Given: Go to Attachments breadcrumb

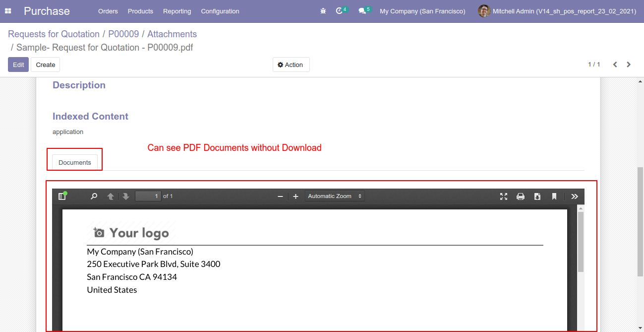Looking at the screenshot, I should 172,34.
